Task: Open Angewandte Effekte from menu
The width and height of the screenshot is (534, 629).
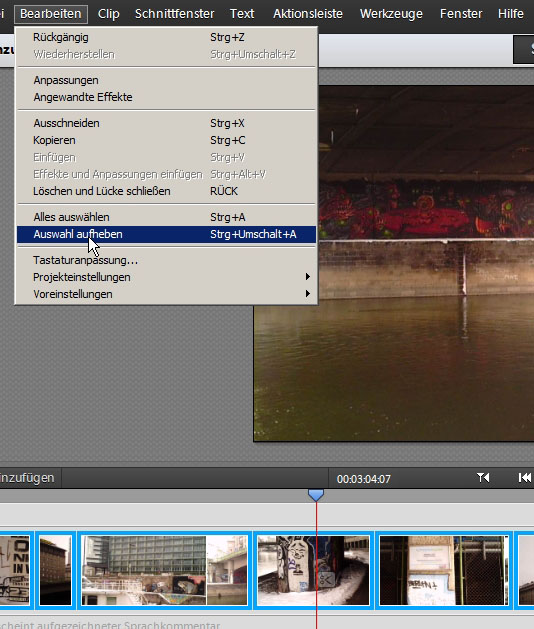Action: tap(166, 97)
